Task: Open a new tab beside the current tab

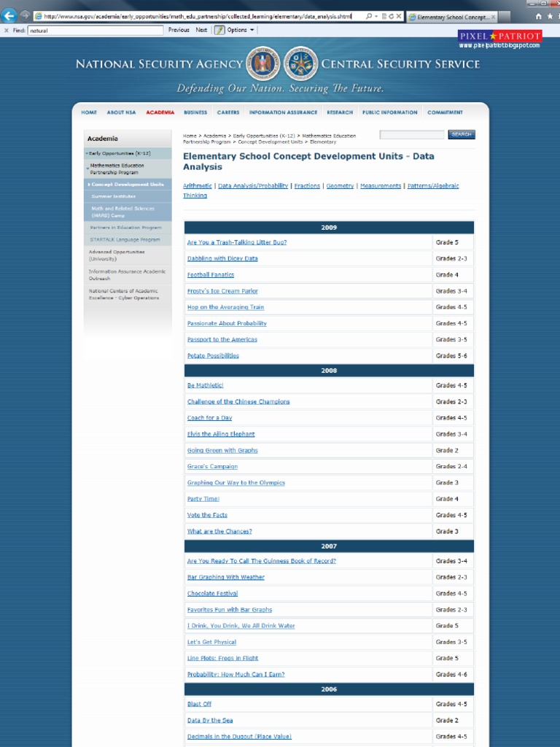Action: pyautogui.click(x=505, y=18)
